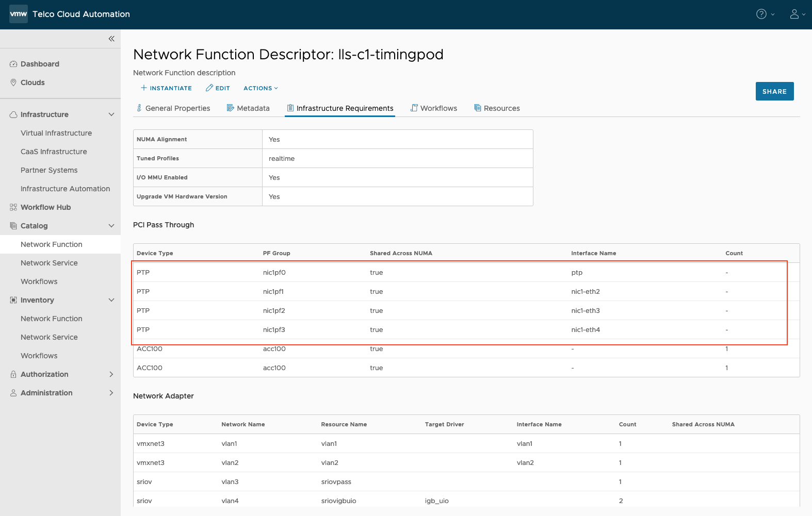Click the Authorization lock icon
The image size is (812, 516).
tap(13, 374)
